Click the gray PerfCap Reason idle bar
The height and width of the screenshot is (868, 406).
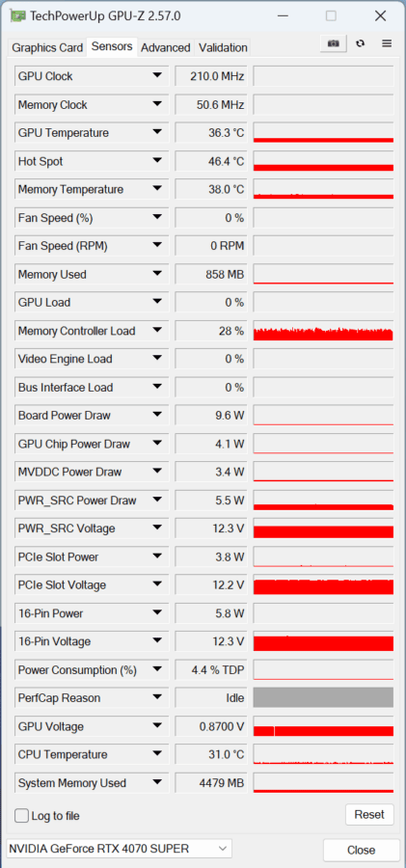323,697
